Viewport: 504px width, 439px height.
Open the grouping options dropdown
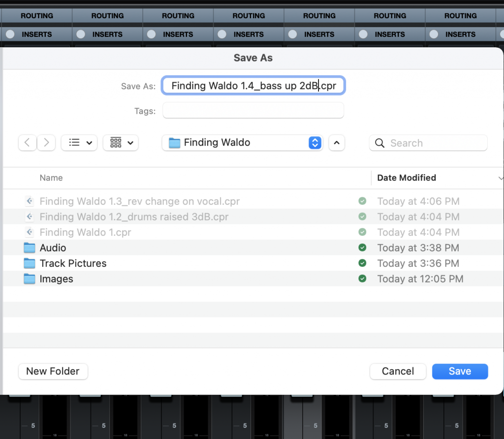121,143
